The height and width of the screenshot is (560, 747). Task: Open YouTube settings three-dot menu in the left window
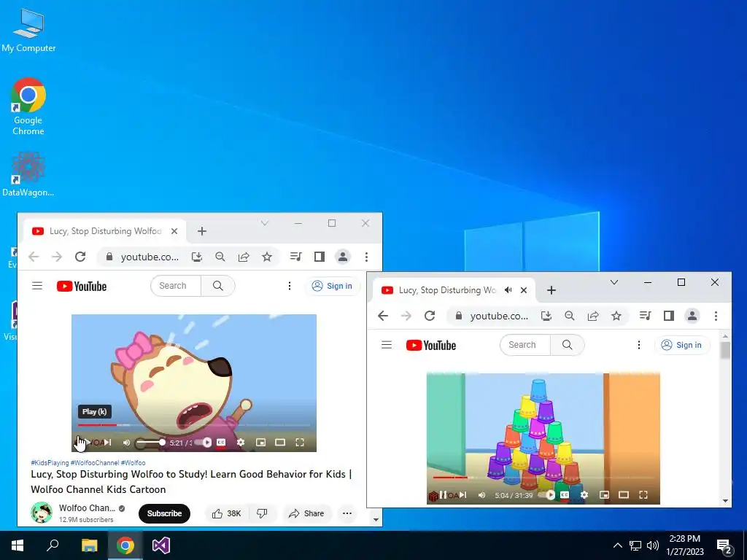(x=289, y=286)
